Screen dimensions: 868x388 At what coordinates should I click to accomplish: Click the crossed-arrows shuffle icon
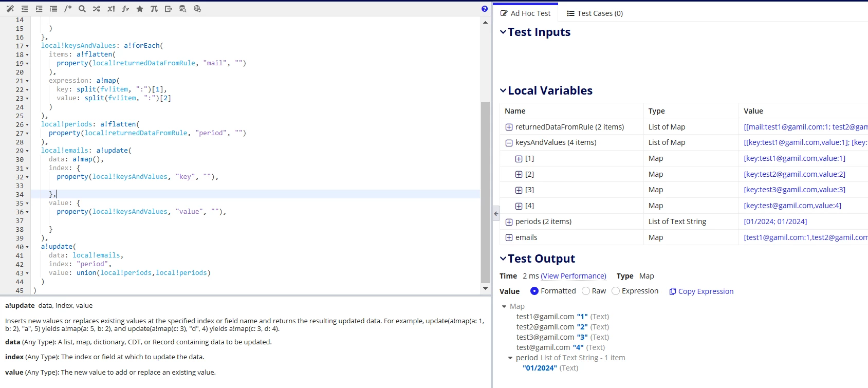click(x=97, y=9)
